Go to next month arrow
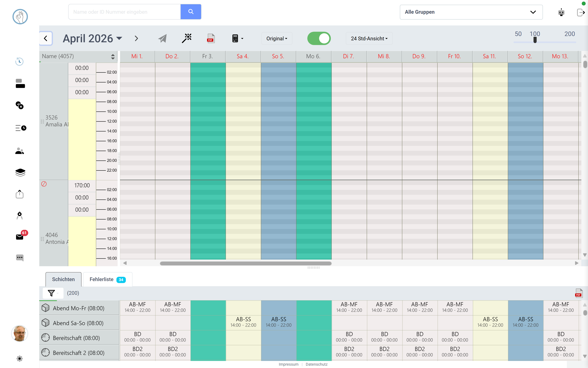588x368 pixels. tap(136, 38)
